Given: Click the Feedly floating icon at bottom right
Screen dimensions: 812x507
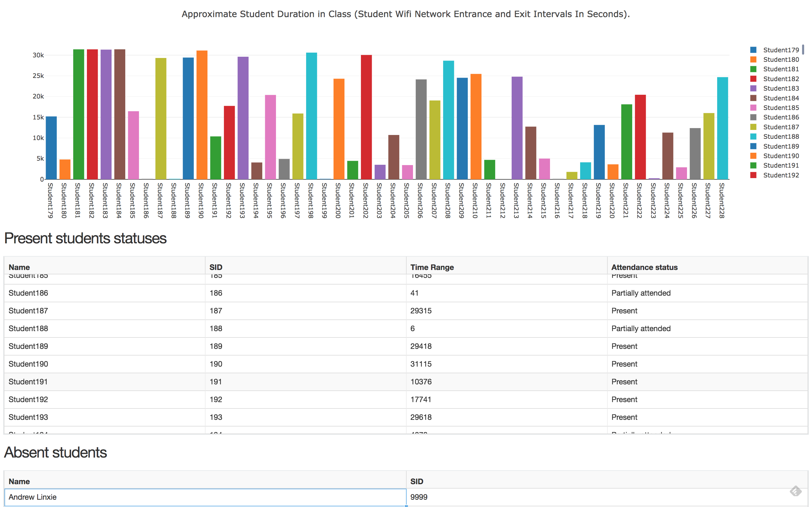Looking at the screenshot, I should (x=795, y=491).
